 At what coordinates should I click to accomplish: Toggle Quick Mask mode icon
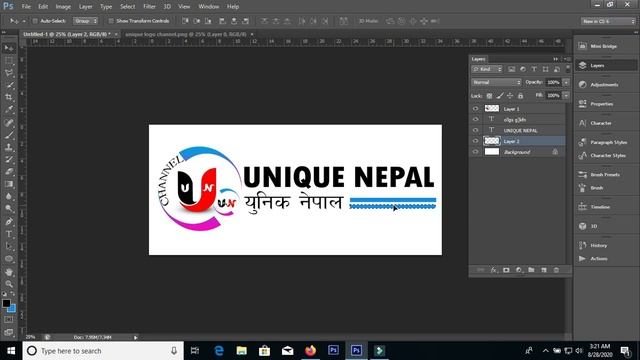(9, 320)
